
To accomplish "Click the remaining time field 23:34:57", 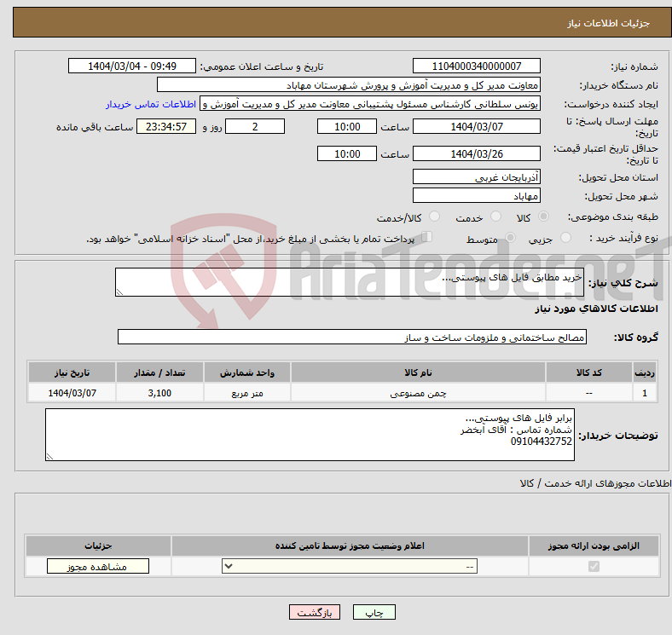I will point(166,126).
